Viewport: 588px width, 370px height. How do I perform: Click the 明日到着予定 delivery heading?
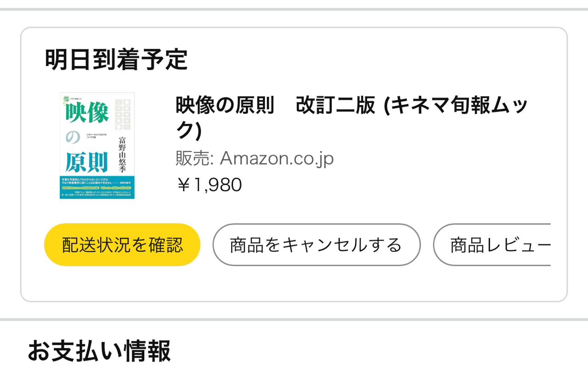[116, 60]
